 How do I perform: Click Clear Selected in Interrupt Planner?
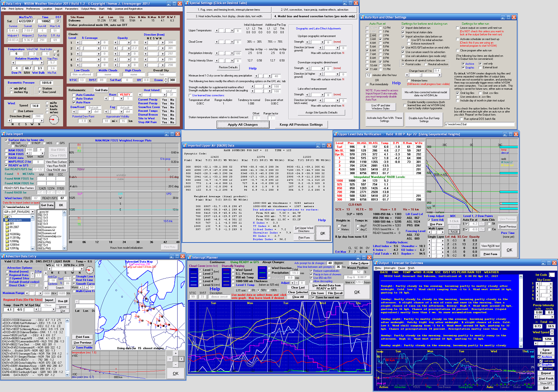pyautogui.click(x=298, y=292)
